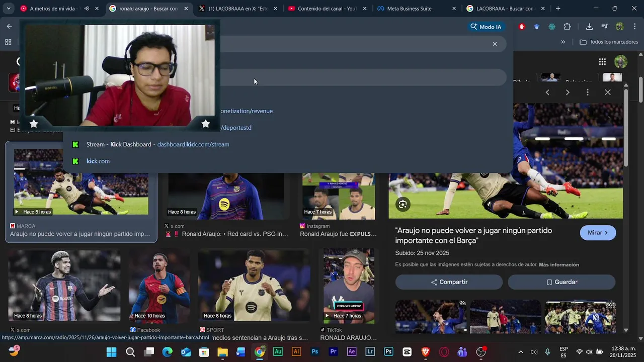Open Adobe Illustrator from taskbar
Image resolution: width=644 pixels, height=362 pixels.
[x=296, y=352]
